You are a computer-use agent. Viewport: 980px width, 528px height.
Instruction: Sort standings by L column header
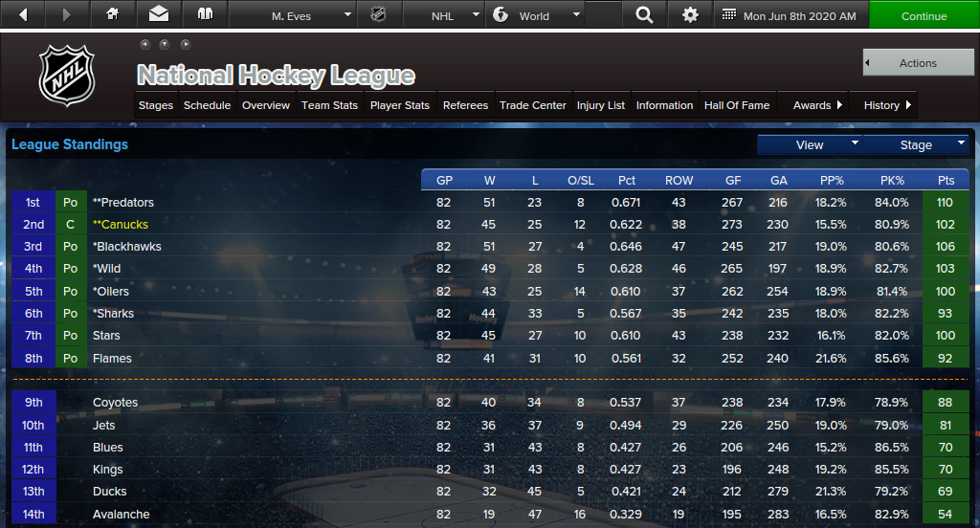[534, 180]
